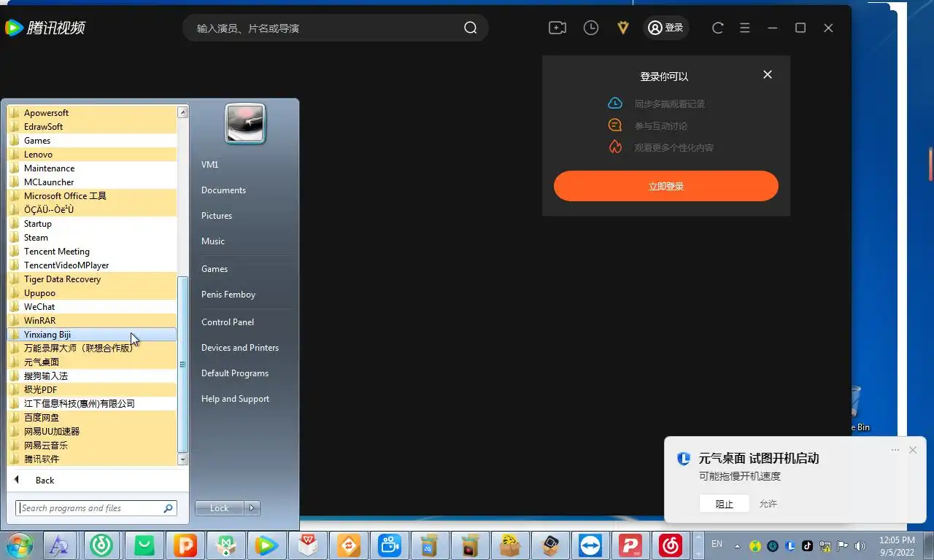Screen dimensions: 934x560
Task: Close the login tips popup
Action: [x=768, y=74]
